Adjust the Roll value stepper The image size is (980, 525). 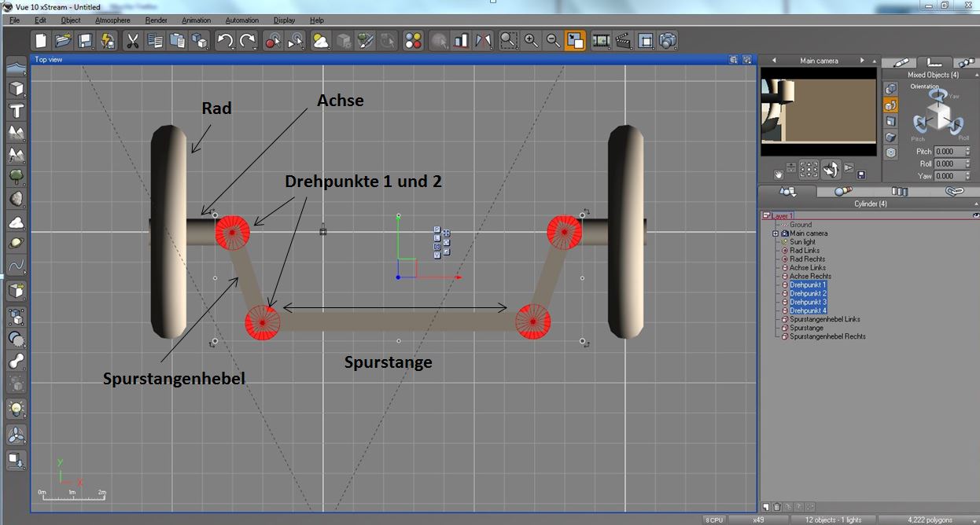[967, 163]
